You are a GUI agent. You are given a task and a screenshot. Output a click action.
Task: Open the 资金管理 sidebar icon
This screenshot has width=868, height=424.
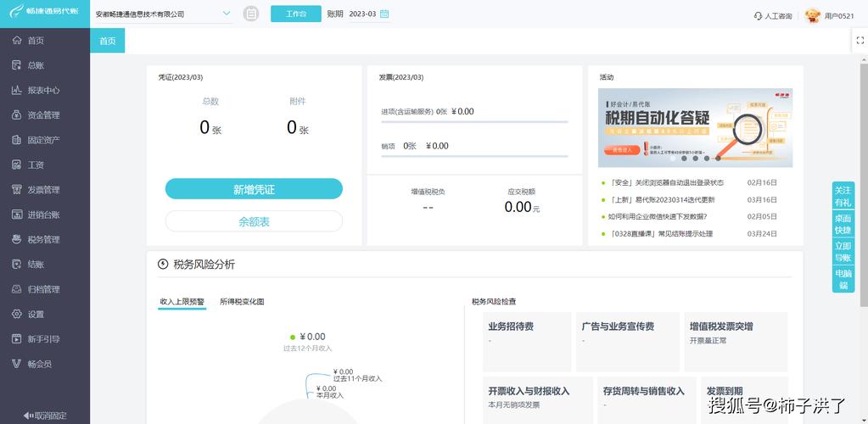click(17, 115)
